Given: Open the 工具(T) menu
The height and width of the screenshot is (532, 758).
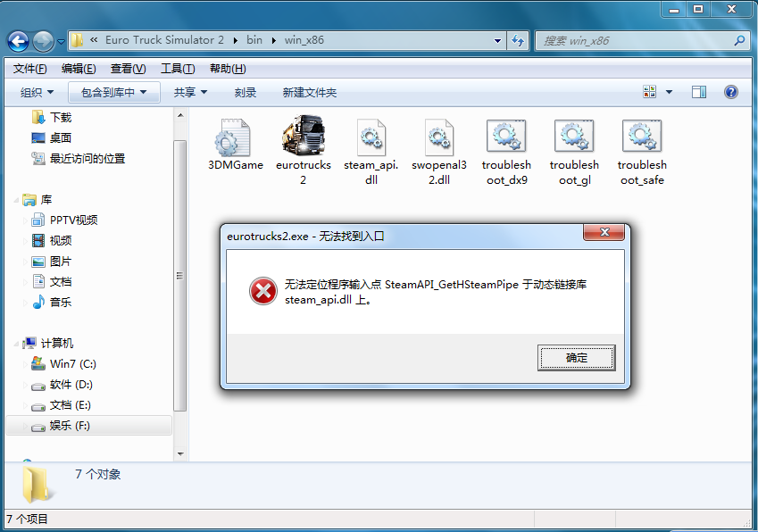Looking at the screenshot, I should (178, 69).
